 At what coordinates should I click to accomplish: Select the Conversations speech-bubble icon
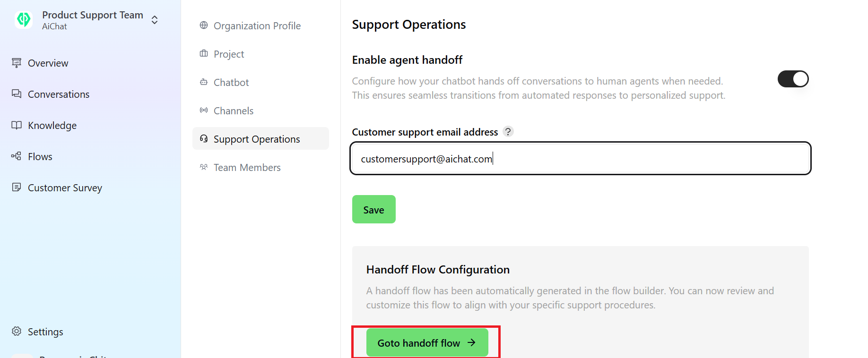point(16,94)
